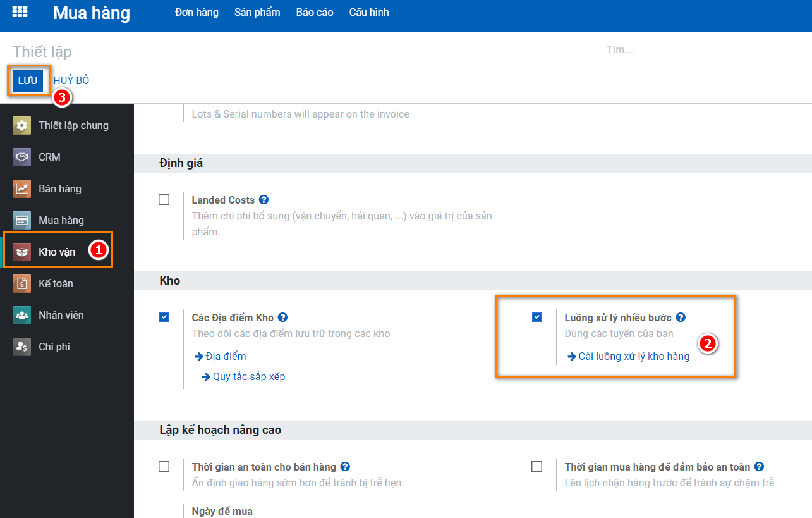812x518 pixels.
Task: Click the Thiết lập page heading
Action: coord(42,52)
